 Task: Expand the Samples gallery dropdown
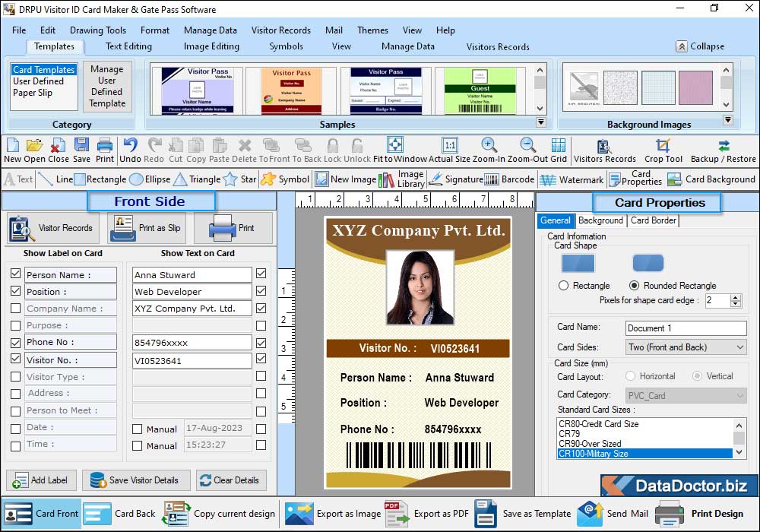click(x=541, y=122)
